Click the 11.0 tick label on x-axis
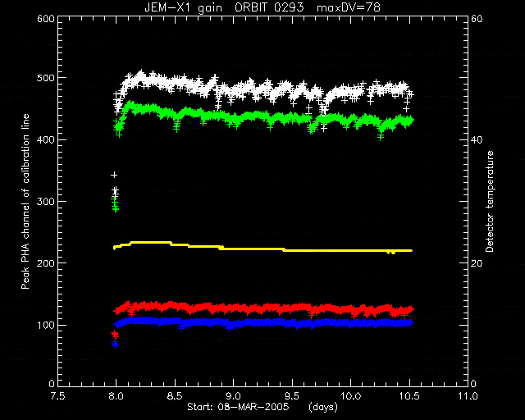 (x=468, y=396)
